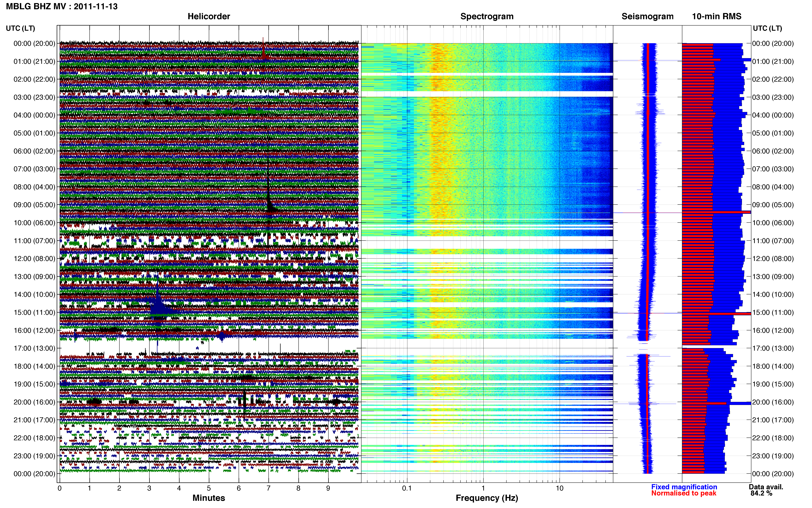Click left time label 17:00 (13:00)
This screenshot has height=508, width=812.
(34, 348)
